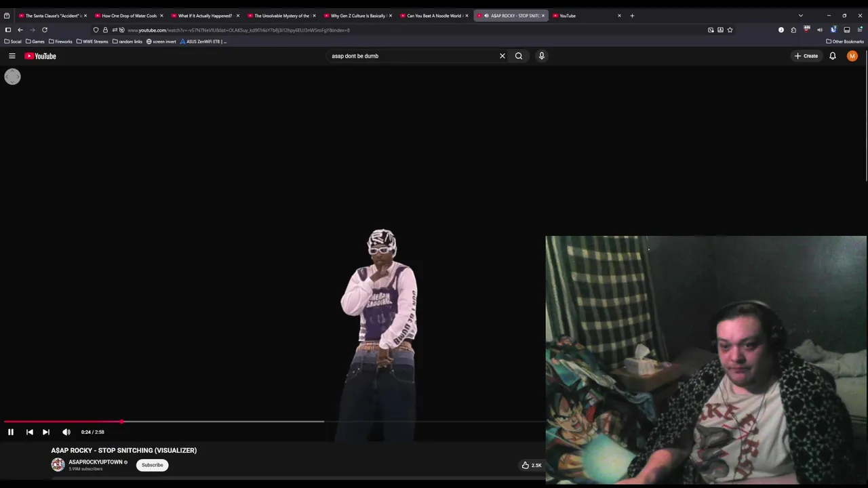Open the white circle extension icon

pos(781,30)
